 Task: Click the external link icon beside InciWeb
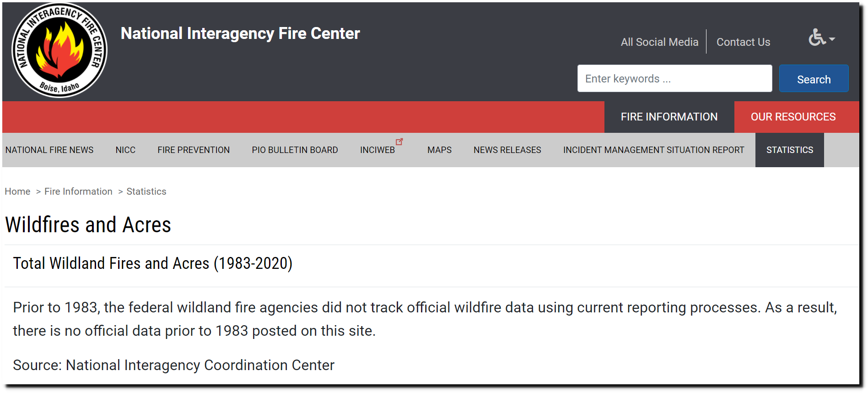[399, 142]
